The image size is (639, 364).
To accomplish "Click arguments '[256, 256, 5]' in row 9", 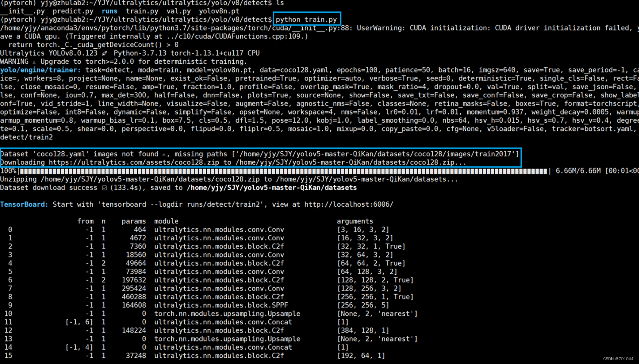I will click(363, 305).
